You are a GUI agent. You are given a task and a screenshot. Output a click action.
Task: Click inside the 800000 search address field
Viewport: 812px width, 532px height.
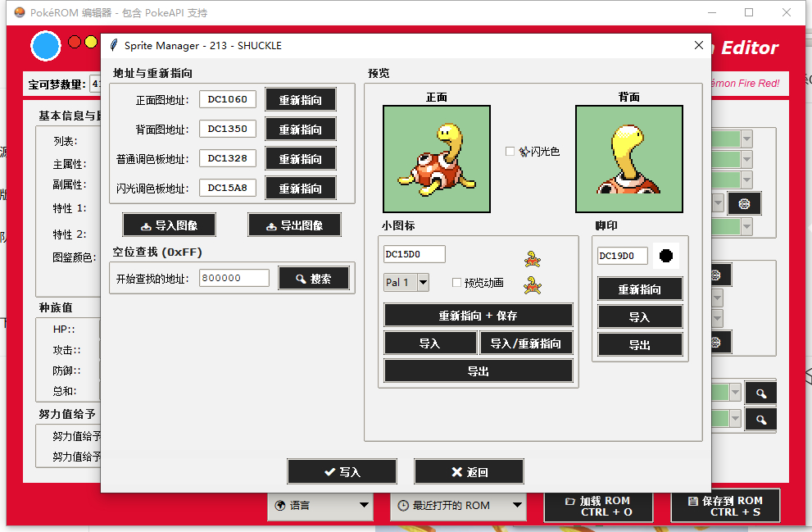[234, 277]
